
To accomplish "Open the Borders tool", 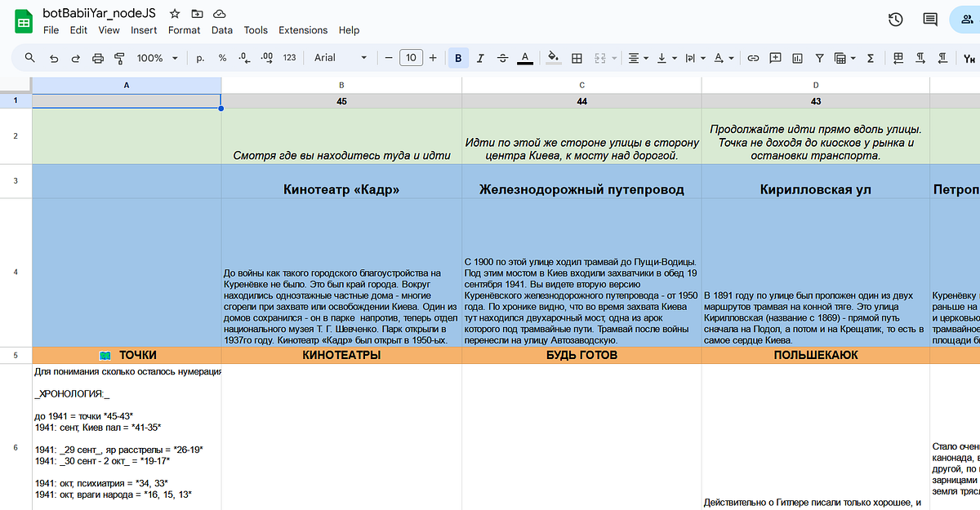I will [x=577, y=58].
